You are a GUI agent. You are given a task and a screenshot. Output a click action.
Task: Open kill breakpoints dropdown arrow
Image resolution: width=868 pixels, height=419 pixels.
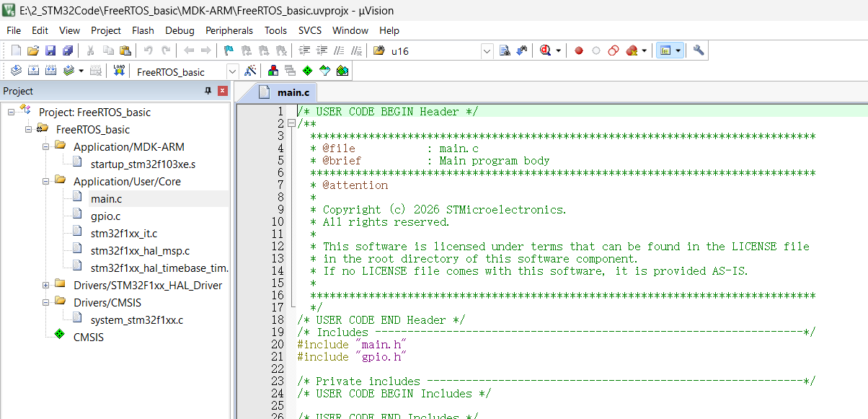(x=644, y=50)
